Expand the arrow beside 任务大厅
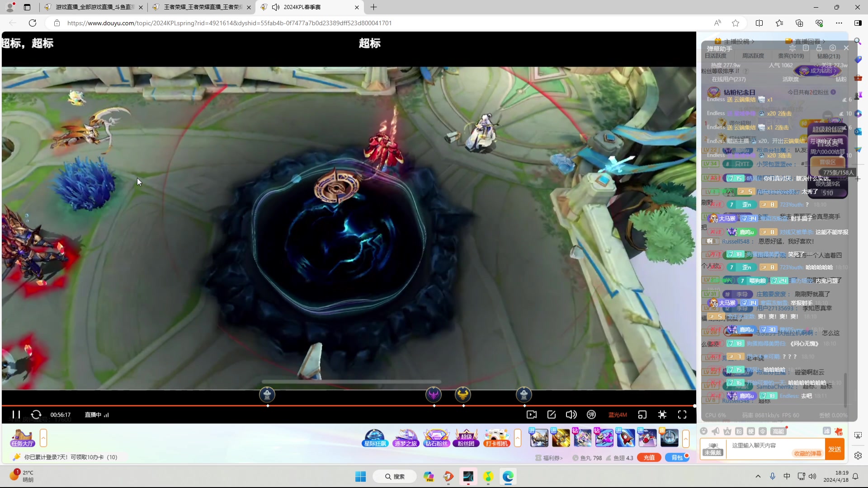This screenshot has width=868, height=488. click(x=43, y=438)
